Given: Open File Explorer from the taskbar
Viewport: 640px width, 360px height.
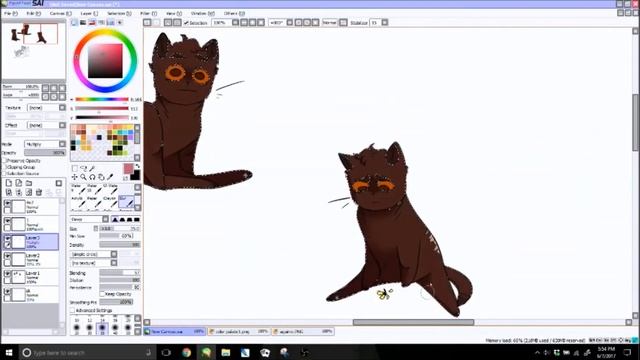Looking at the screenshot, I should 226,352.
